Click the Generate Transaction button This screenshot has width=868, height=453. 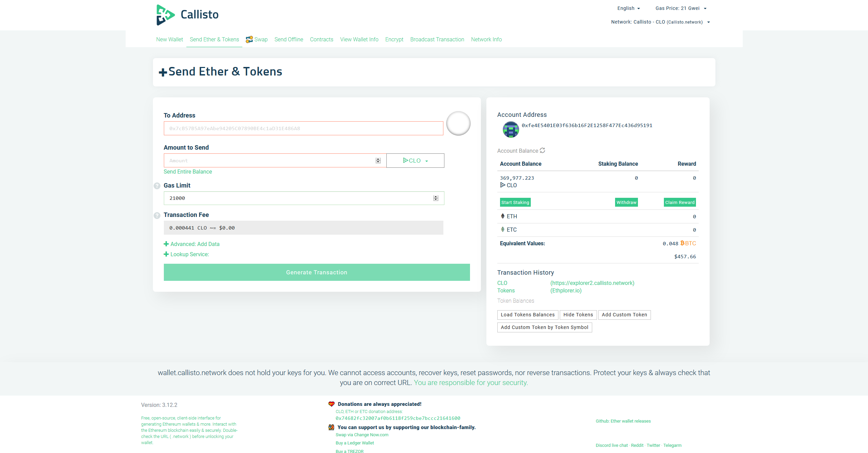tap(317, 272)
